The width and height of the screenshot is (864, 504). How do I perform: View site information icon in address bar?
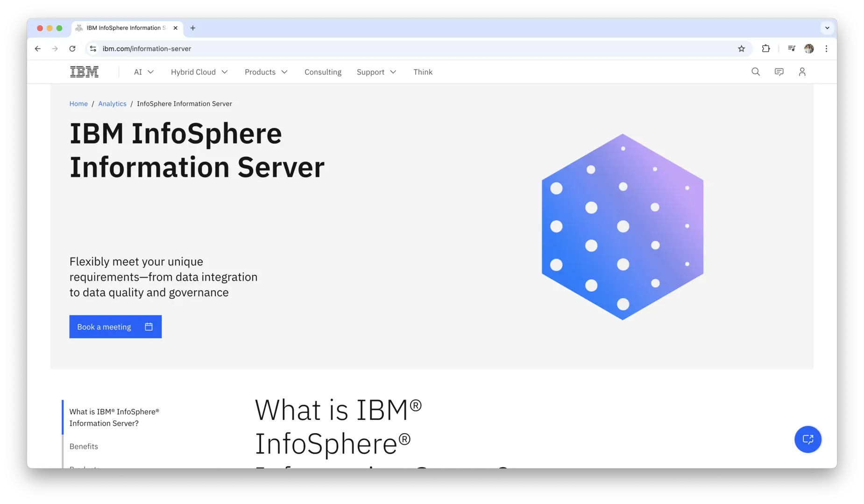click(x=93, y=49)
